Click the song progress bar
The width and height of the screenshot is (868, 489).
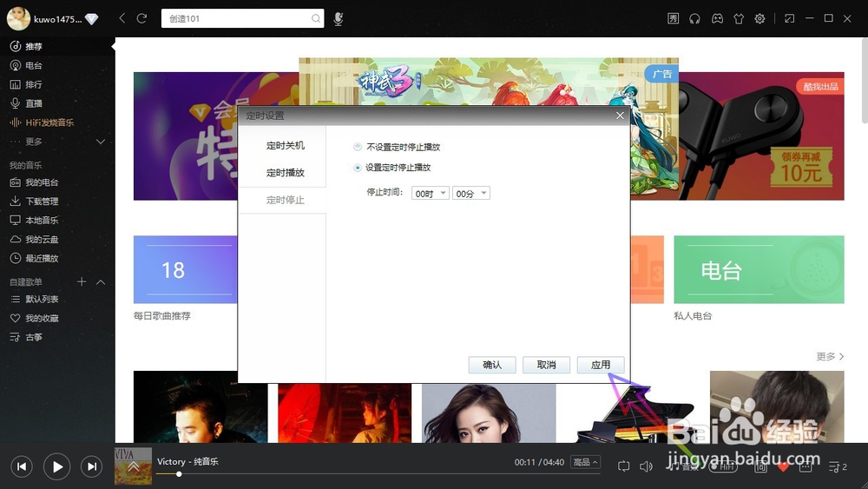tap(378, 474)
